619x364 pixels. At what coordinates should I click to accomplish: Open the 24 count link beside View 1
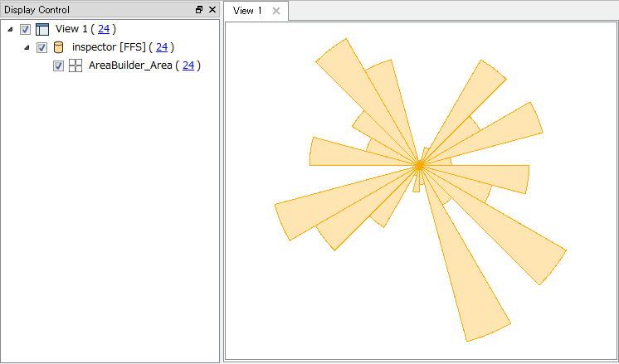pos(104,29)
